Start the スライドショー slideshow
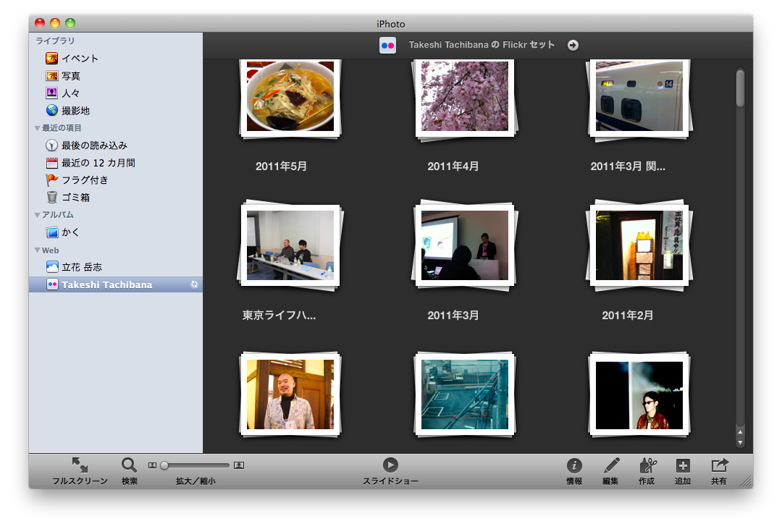This screenshot has width=782, height=532. (x=390, y=465)
